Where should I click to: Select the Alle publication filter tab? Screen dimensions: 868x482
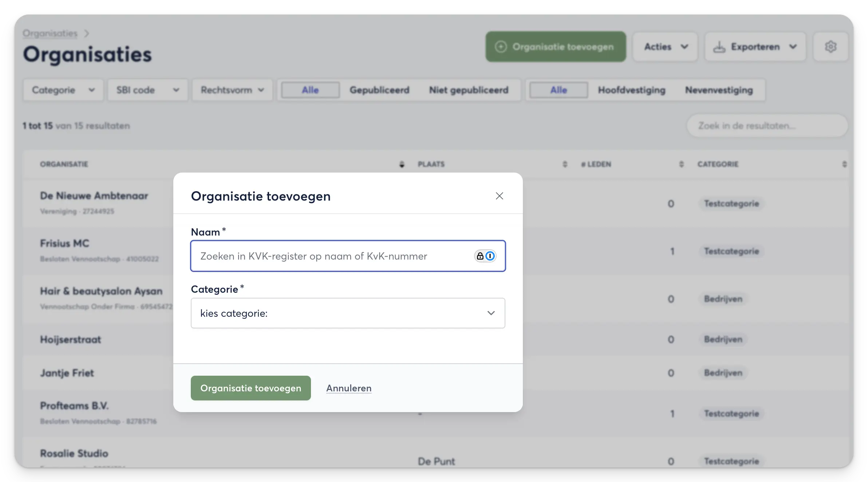310,90
